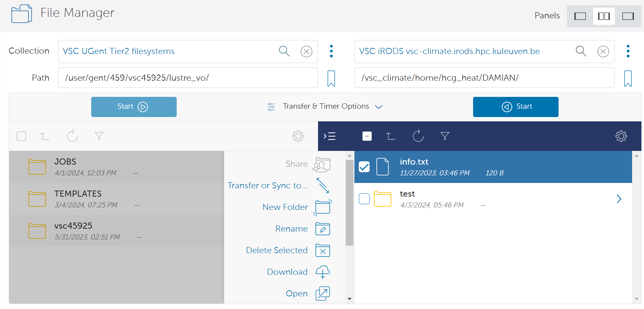
Task: Click the test folder name
Action: pos(407,194)
